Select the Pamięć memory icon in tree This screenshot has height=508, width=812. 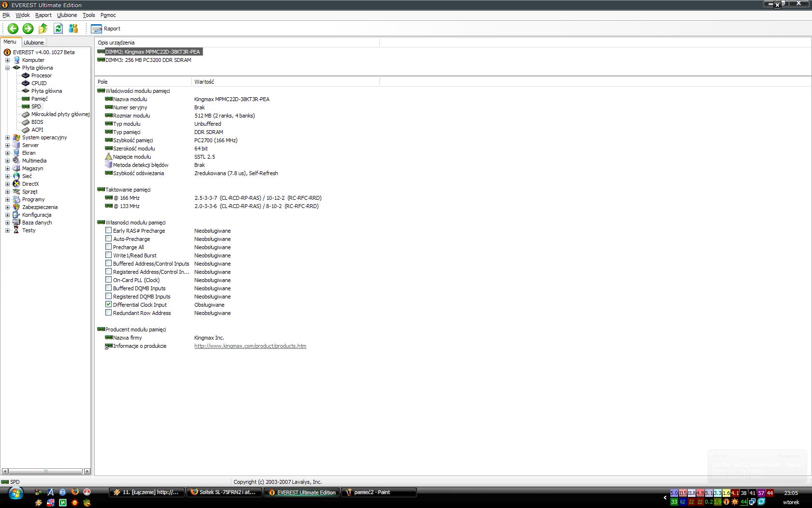[26, 99]
